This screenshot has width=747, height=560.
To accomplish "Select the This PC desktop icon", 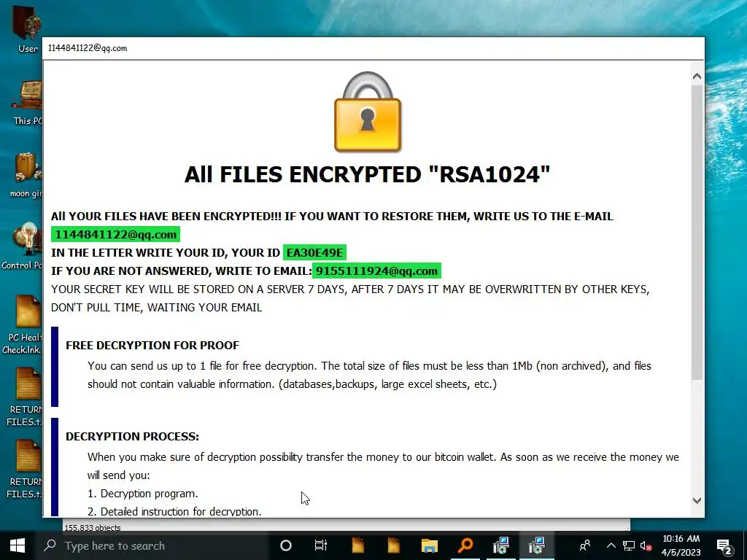I will click(27, 102).
